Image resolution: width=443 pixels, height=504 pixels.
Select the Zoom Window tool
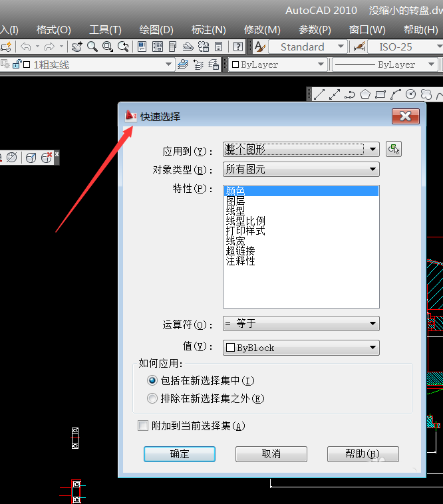click(108, 47)
